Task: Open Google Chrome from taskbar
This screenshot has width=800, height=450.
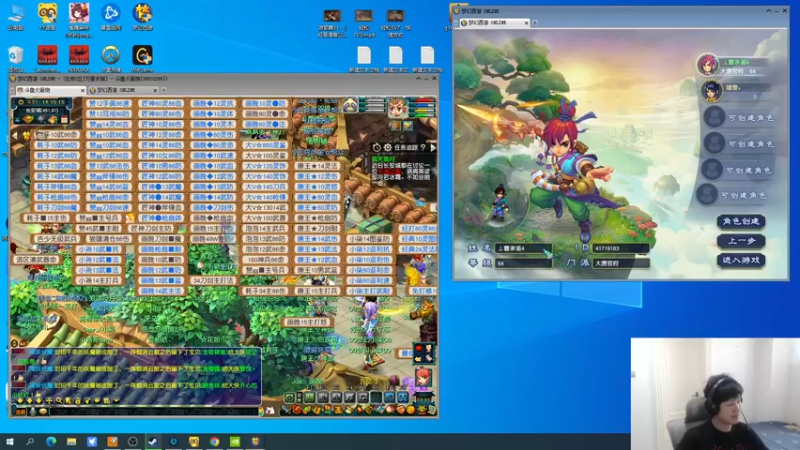Action: pos(214,441)
